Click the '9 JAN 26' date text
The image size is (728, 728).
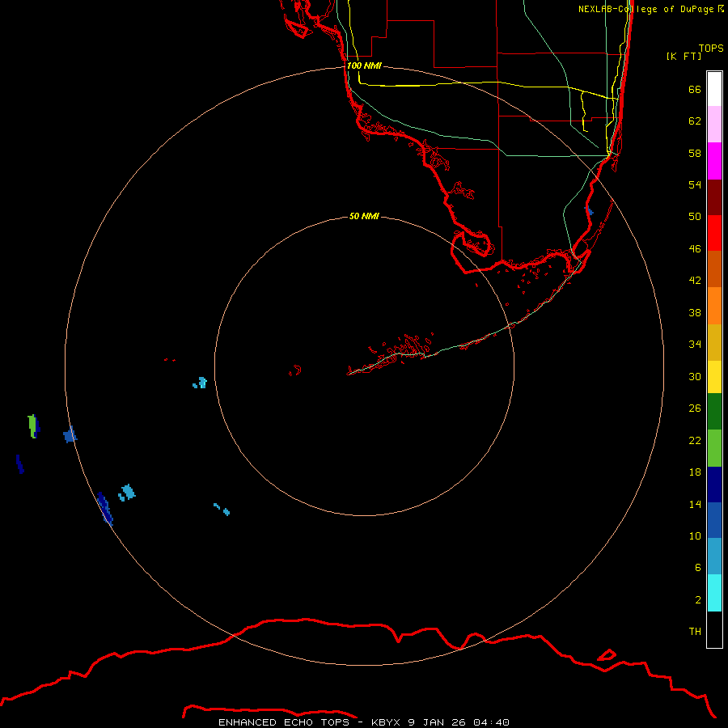437,722
